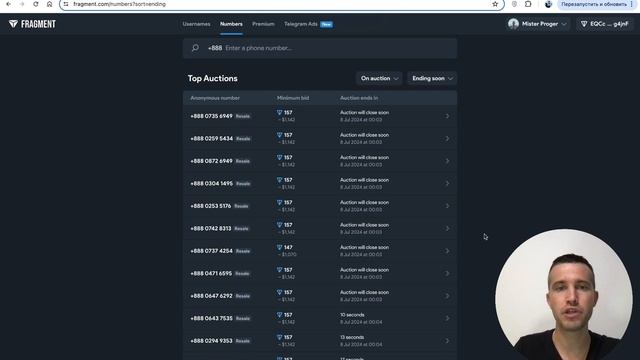Image resolution: width=640 pixels, height=360 pixels.
Task: Open the number +888 0471 6595
Action: [x=211, y=273]
